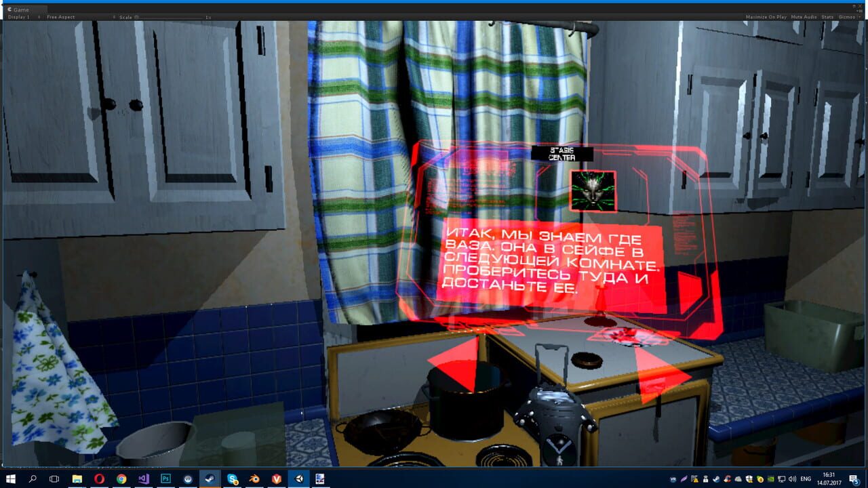Open Google Chrome from the taskbar
Image resolution: width=868 pixels, height=488 pixels.
[121, 479]
